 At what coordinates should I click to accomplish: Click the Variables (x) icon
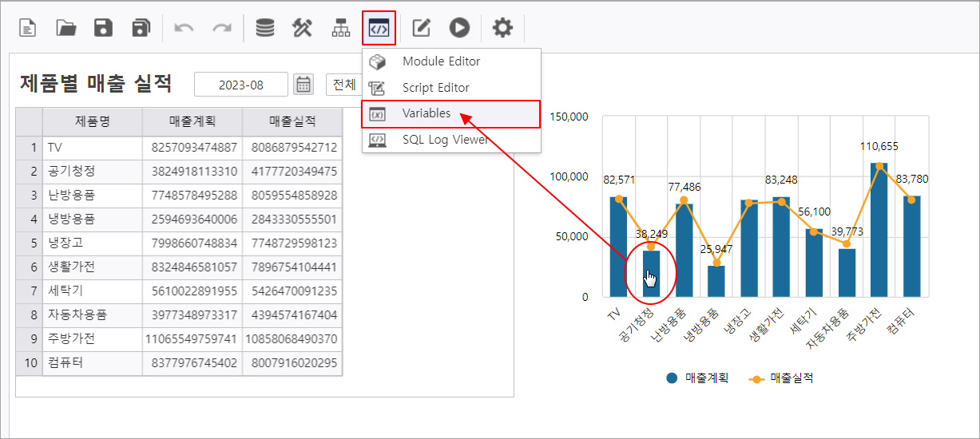click(378, 114)
